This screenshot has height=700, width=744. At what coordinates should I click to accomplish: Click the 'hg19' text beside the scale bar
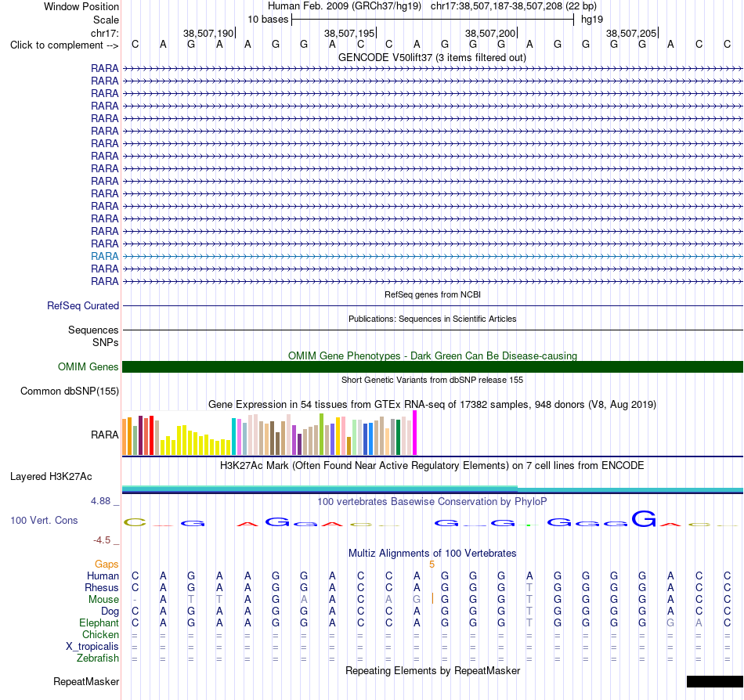[x=592, y=20]
